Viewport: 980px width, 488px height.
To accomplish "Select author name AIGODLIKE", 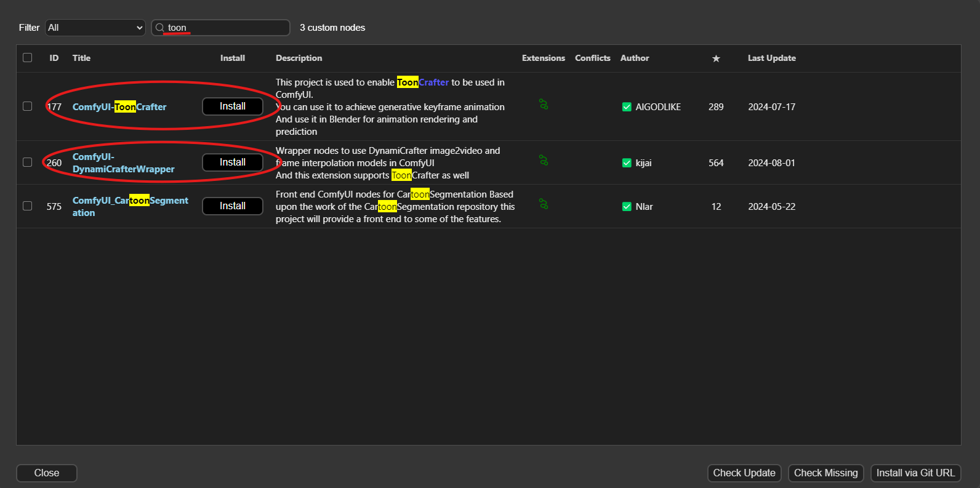I will pyautogui.click(x=658, y=107).
